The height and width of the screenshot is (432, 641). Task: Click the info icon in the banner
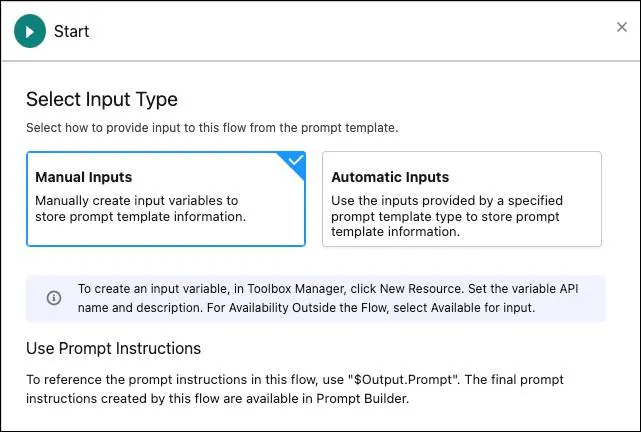(54, 298)
